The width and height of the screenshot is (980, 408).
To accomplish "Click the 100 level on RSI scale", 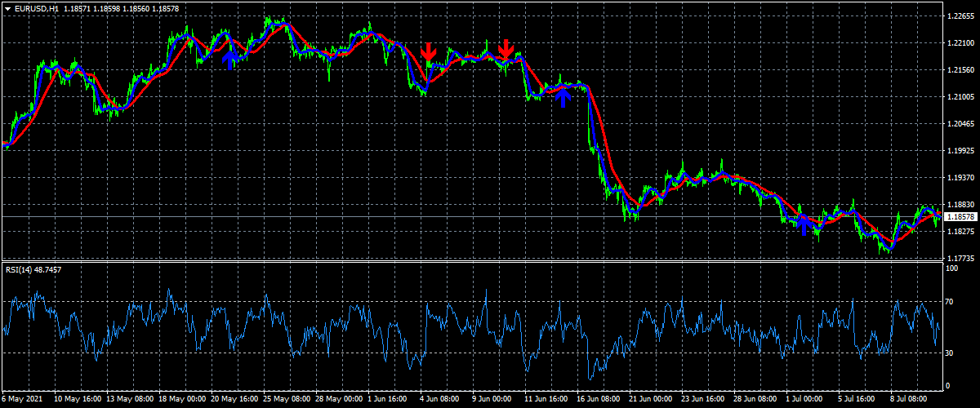I will (951, 268).
